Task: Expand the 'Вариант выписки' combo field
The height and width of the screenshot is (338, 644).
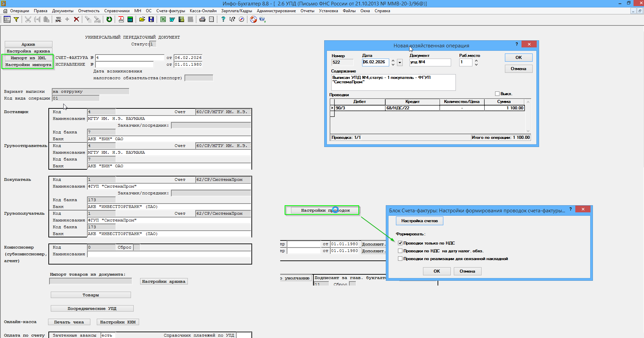Action: click(90, 91)
